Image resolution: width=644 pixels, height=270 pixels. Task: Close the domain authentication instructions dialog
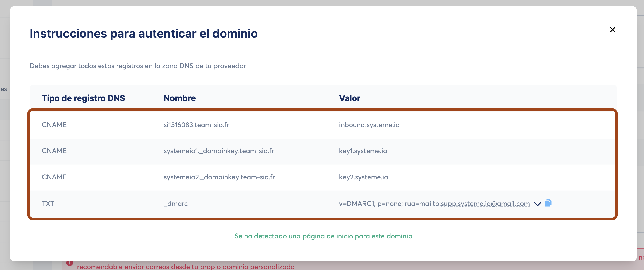click(x=612, y=30)
